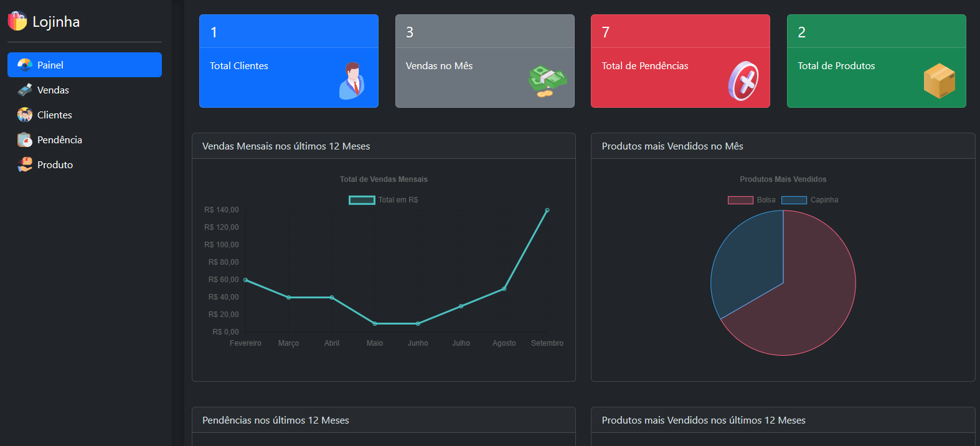Click the Vendas card machine icon

coord(25,90)
